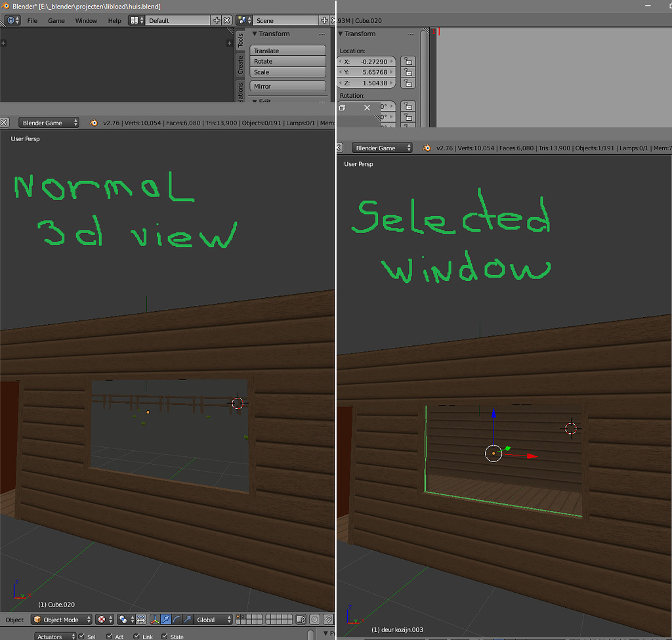Viewport: 672px width, 640px height.
Task: Click the Blender application icon in the title bar
Action: click(x=5, y=6)
